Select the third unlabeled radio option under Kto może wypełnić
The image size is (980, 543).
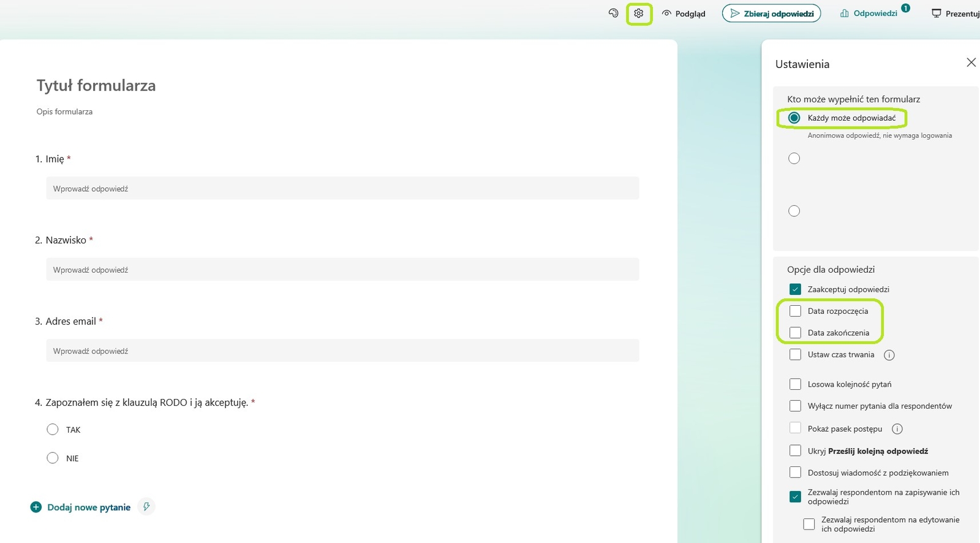[794, 211]
